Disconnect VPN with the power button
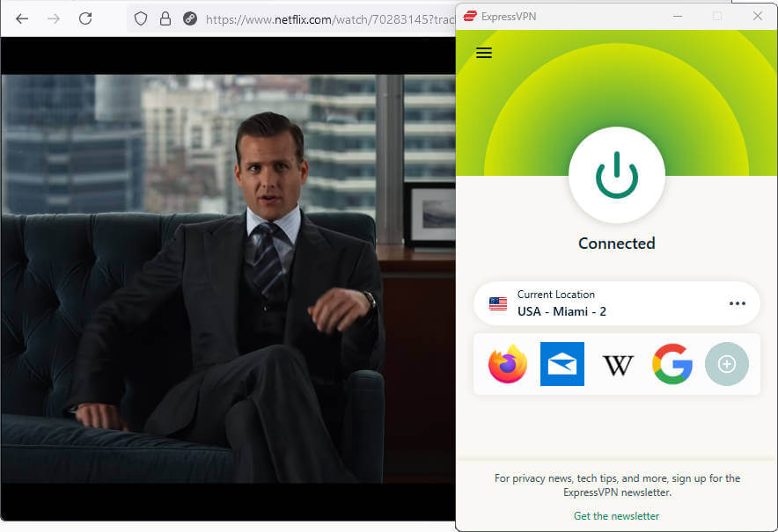This screenshot has height=532, width=778. tap(616, 175)
